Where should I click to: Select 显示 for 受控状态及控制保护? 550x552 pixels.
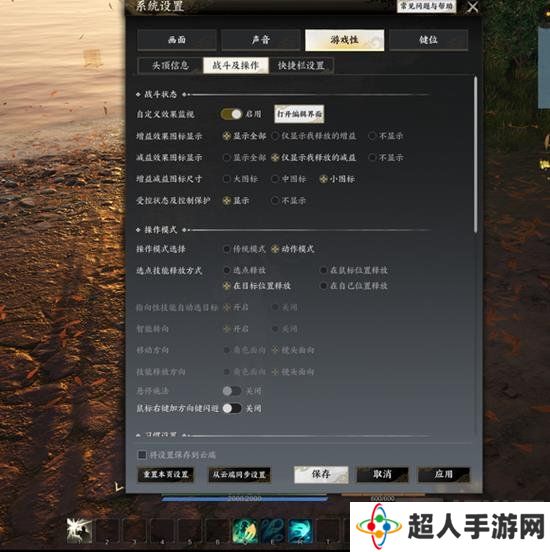[x=236, y=201]
